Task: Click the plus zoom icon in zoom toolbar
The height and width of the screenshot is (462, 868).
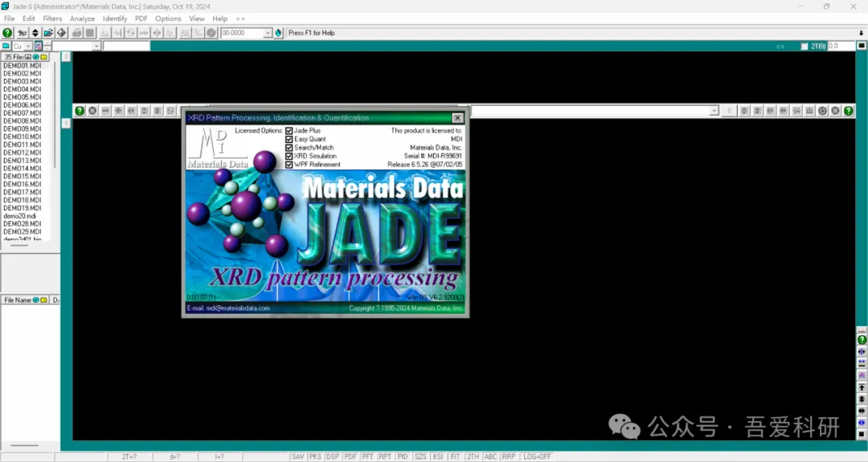Action: (x=118, y=111)
